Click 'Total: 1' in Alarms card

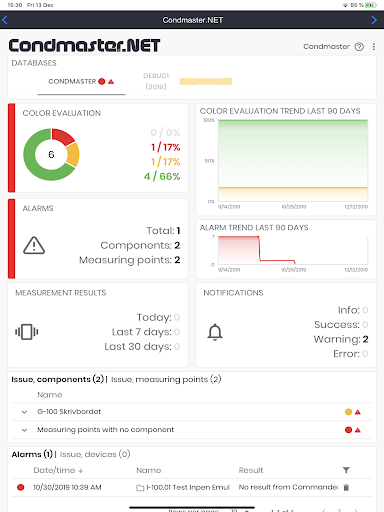point(163,231)
